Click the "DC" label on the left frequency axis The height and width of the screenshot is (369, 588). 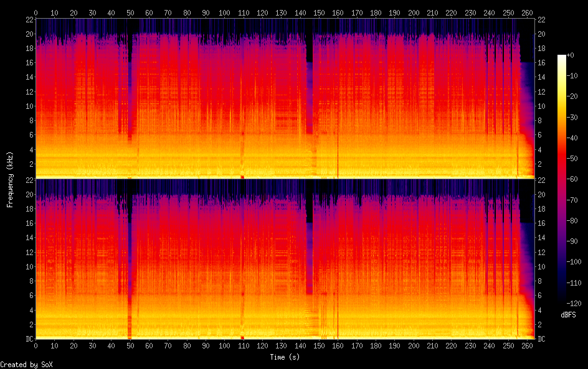(x=30, y=339)
